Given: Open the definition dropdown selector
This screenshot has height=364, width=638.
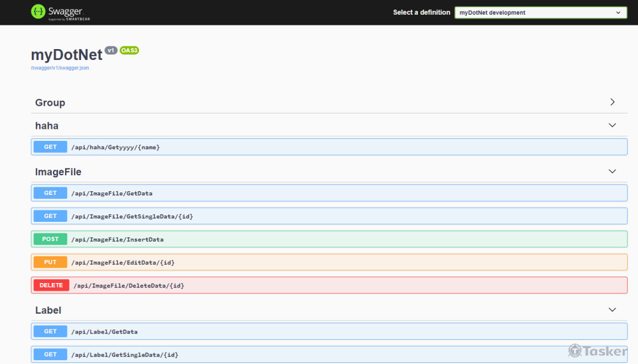Looking at the screenshot, I should (540, 12).
